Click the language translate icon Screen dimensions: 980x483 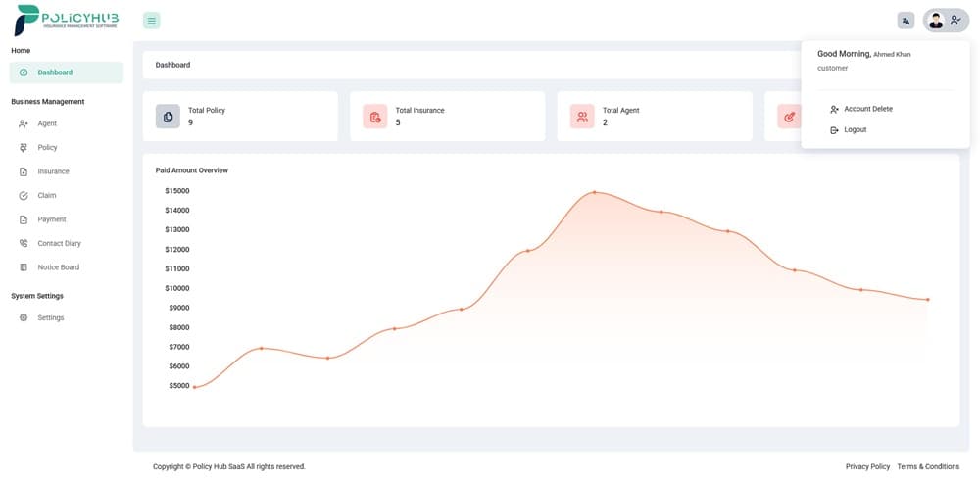click(x=906, y=21)
